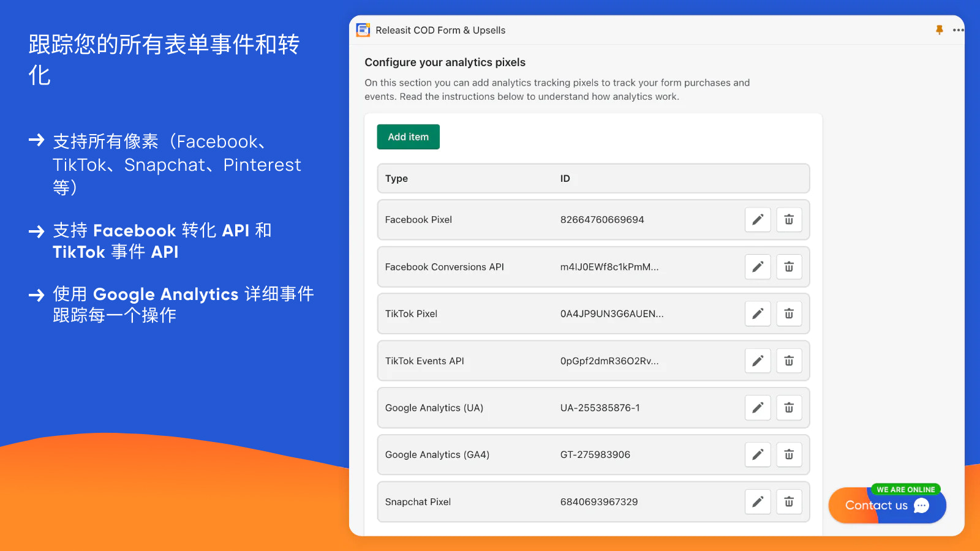Edit the TikTok Pixel entry
Screen dimensions: 980x551
tap(758, 313)
